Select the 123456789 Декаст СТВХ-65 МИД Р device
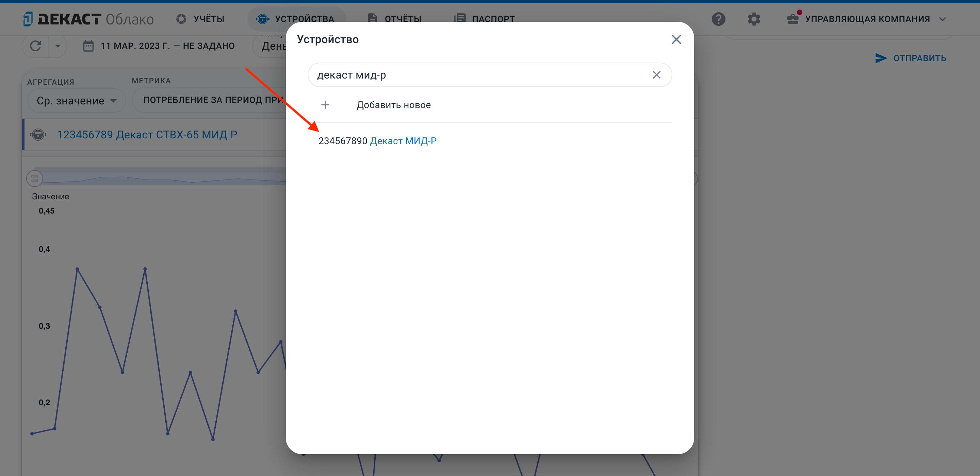 147,135
